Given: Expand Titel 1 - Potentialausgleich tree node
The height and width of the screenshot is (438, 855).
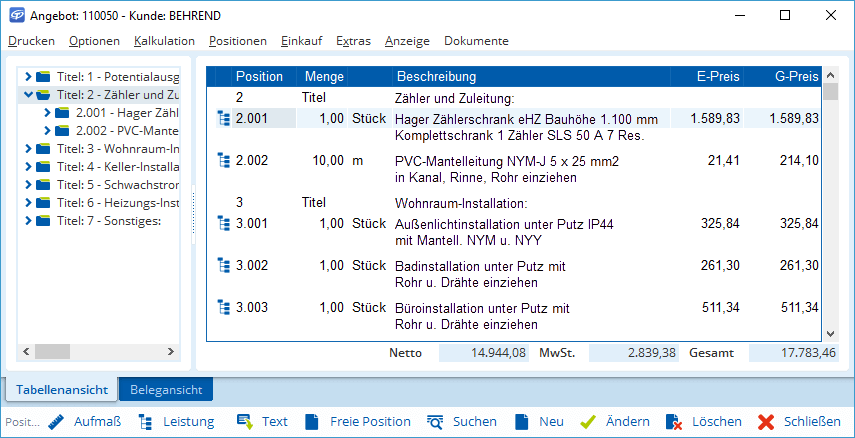Looking at the screenshot, I should pos(27,77).
